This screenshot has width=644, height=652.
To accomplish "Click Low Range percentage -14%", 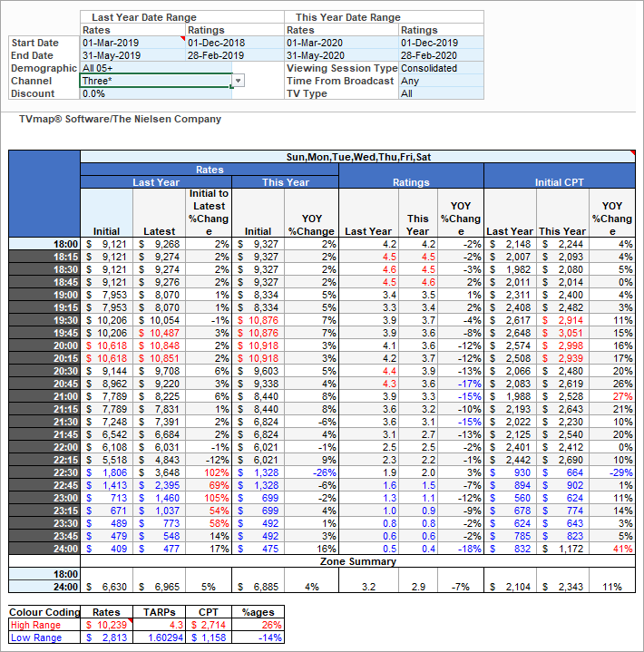I will (258, 637).
